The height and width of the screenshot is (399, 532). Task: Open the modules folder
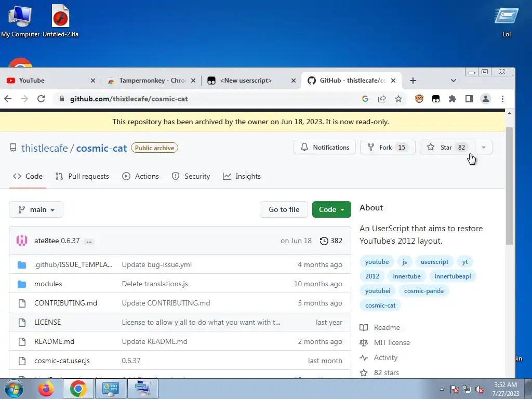coord(48,284)
